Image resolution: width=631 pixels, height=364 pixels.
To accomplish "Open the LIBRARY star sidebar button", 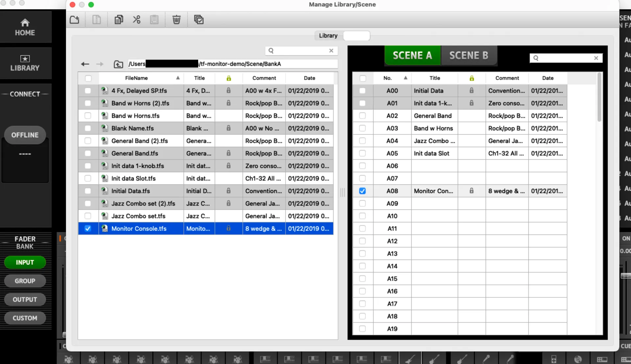I will [x=25, y=63].
